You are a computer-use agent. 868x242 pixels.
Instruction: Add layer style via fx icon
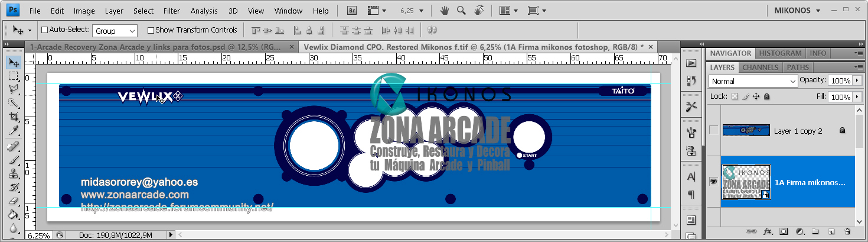pos(768,231)
